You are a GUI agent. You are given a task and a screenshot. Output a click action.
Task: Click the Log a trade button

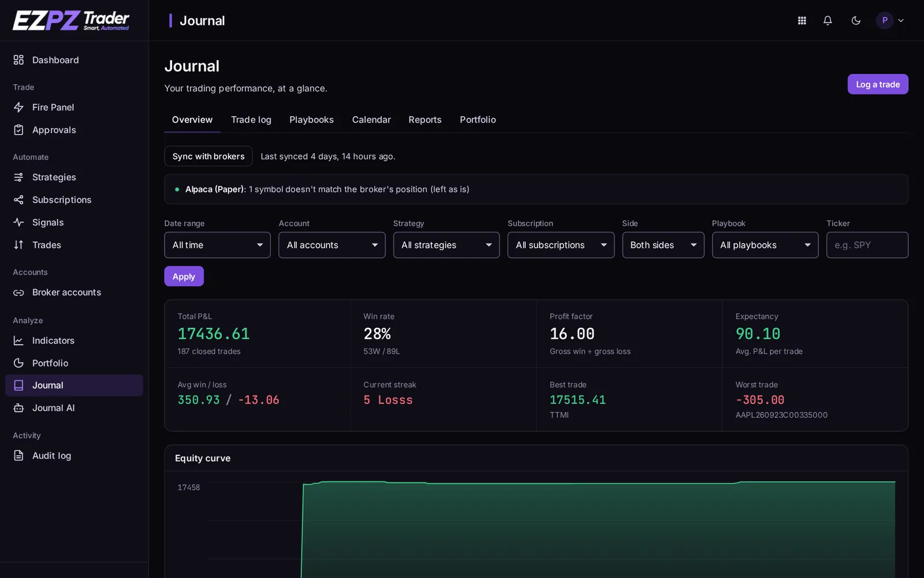tap(878, 84)
